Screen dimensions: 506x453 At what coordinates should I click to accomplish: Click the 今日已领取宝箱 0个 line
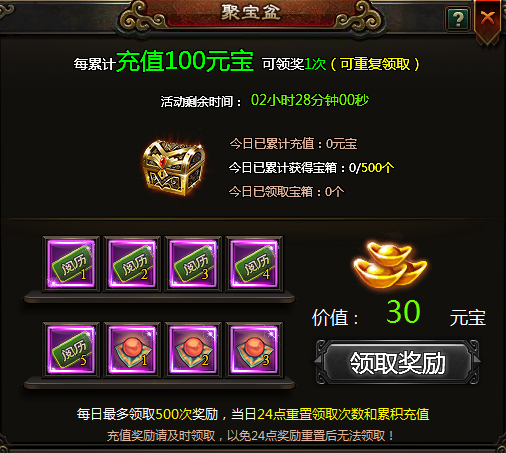(x=286, y=192)
